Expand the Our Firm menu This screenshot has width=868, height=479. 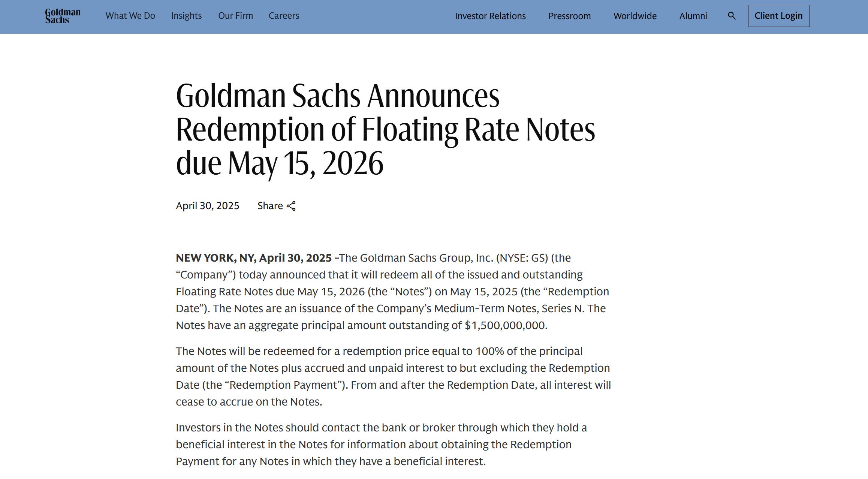(235, 16)
